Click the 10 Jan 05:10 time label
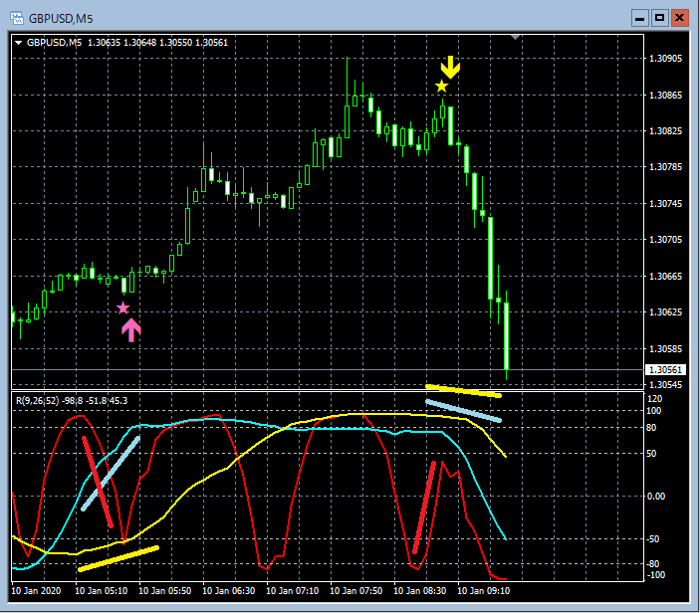 click(x=101, y=591)
